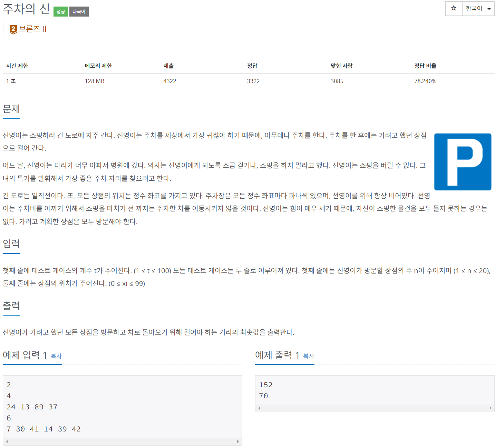The height and width of the screenshot is (448, 496).
Task: Copy example input 1 via 복사
Action: (x=56, y=356)
